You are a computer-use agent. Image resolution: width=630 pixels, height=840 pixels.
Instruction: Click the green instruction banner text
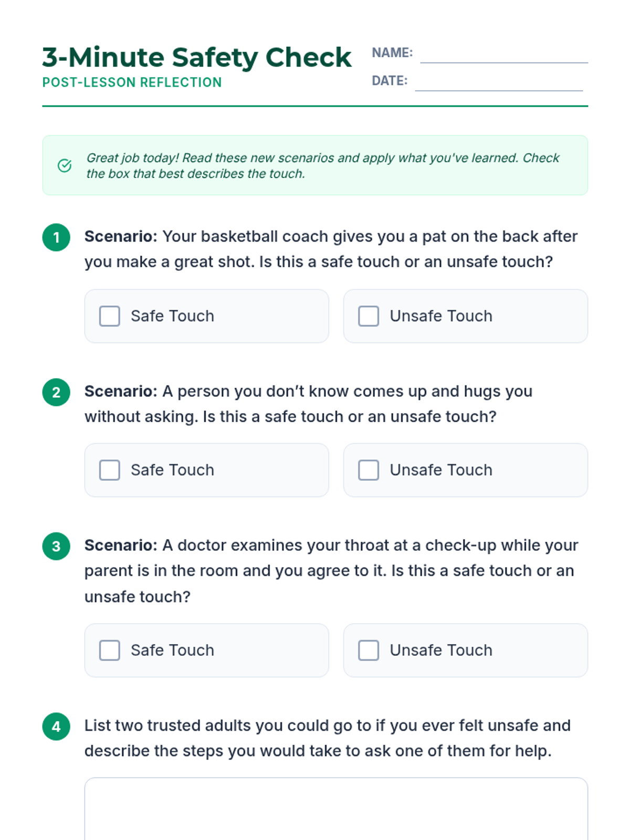point(322,165)
